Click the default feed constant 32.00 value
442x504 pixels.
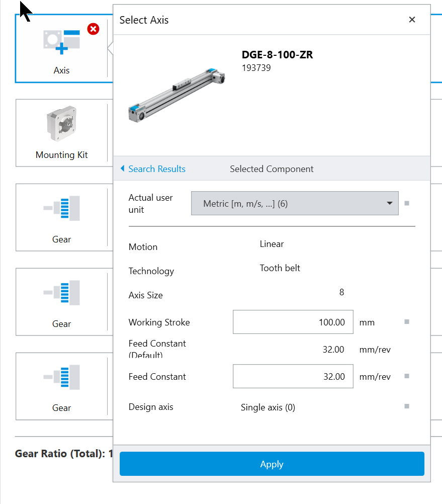click(x=333, y=350)
